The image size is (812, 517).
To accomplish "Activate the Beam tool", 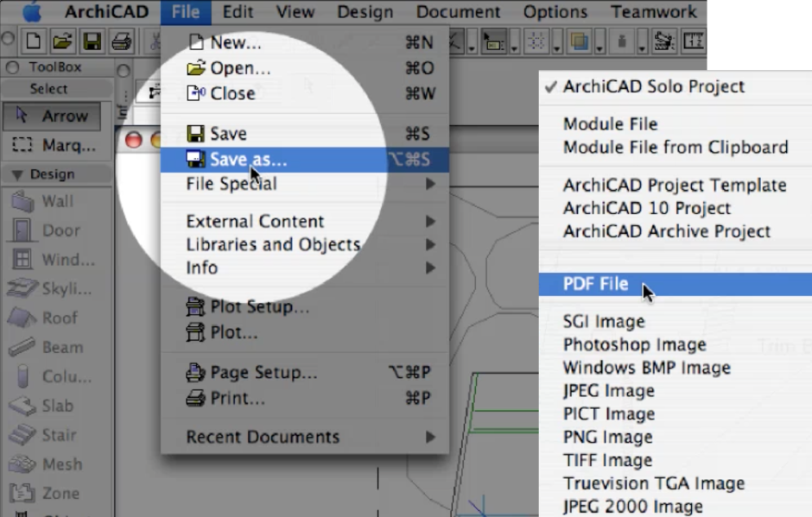I will click(47, 347).
